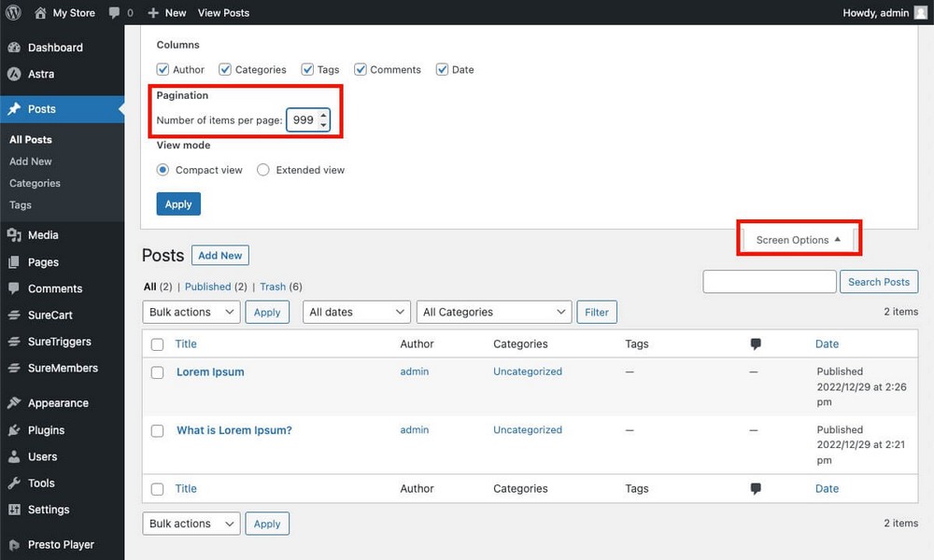934x560 pixels.
Task: Click the SureCart icon in sidebar
Action: (x=14, y=315)
